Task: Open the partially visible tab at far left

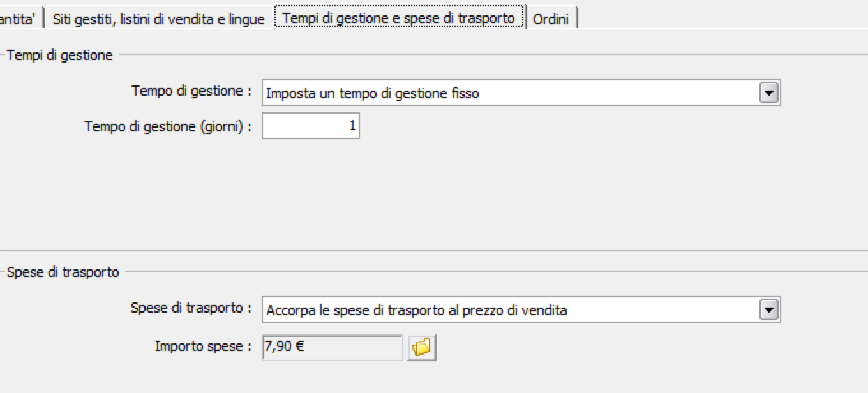Action: tap(18, 19)
